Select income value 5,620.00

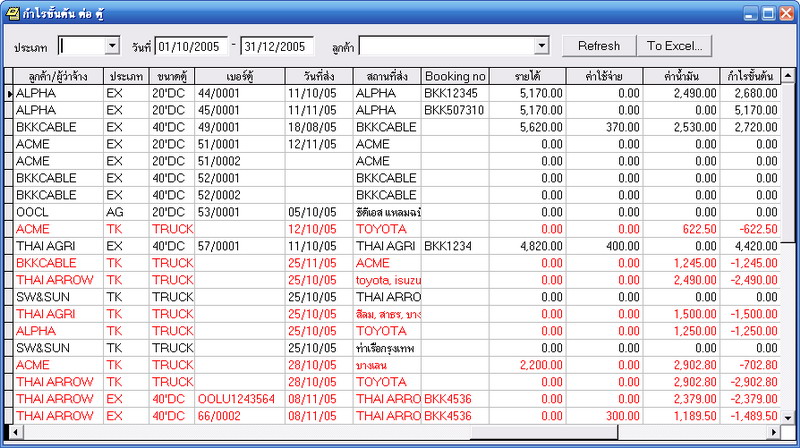point(528,127)
